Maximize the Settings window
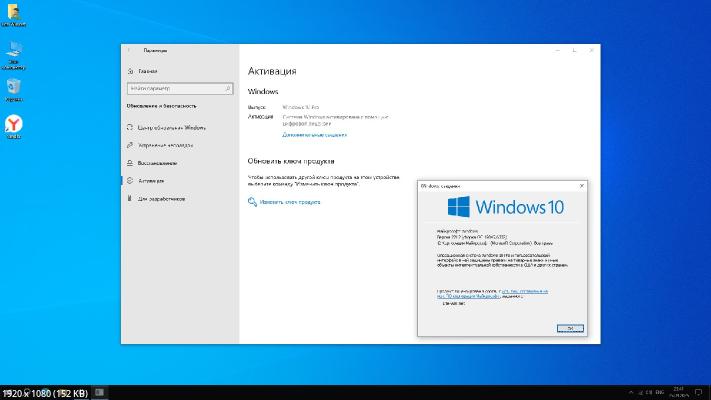The image size is (711, 400). pyautogui.click(x=573, y=49)
